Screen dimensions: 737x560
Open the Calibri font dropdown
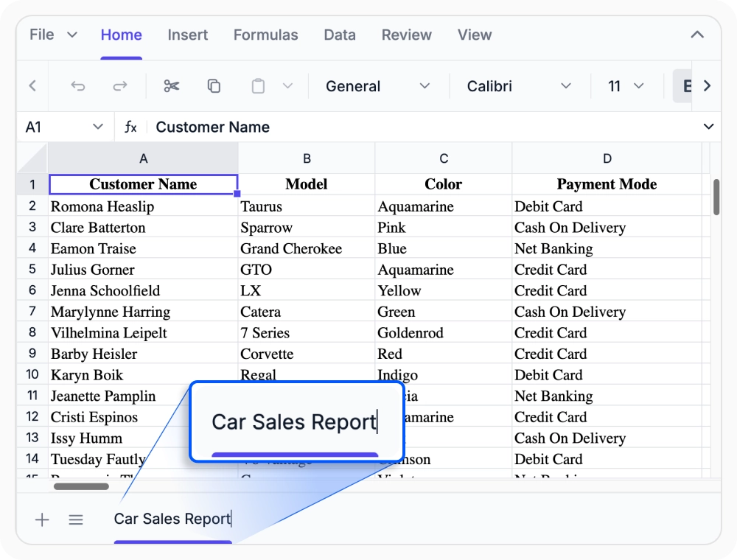point(519,86)
